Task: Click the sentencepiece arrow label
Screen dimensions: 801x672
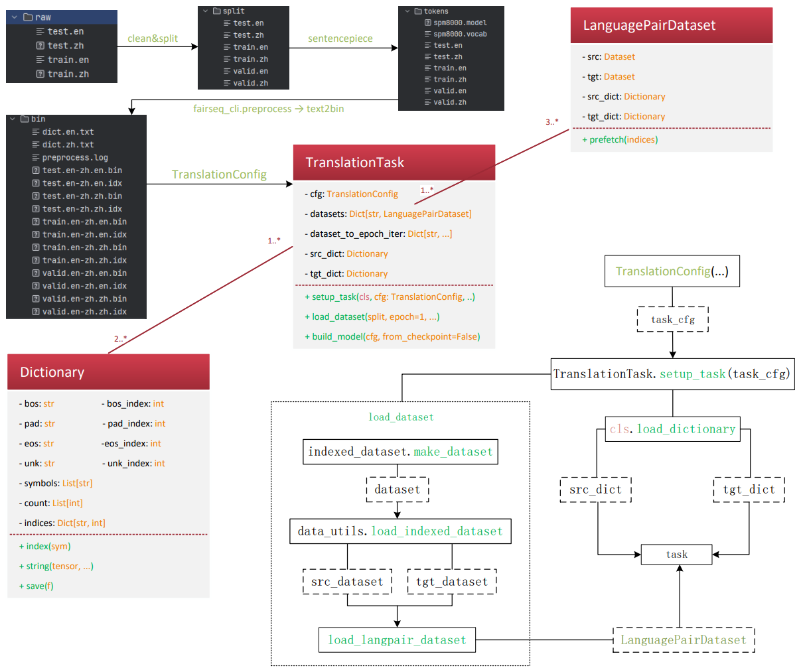Action: coord(340,38)
